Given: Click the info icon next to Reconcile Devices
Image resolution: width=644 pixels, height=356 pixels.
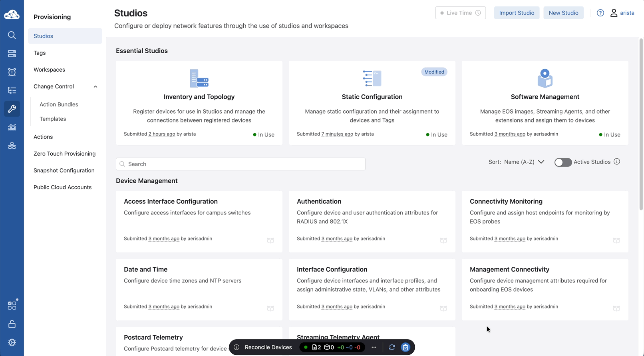Looking at the screenshot, I should tap(237, 347).
